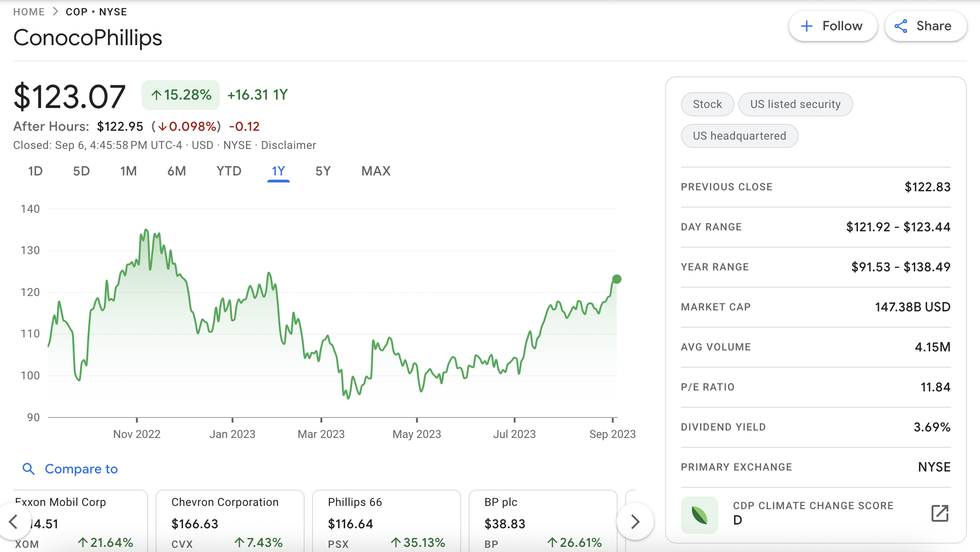The width and height of the screenshot is (980, 552).
Task: Switch chart to 6M range
Action: (177, 171)
